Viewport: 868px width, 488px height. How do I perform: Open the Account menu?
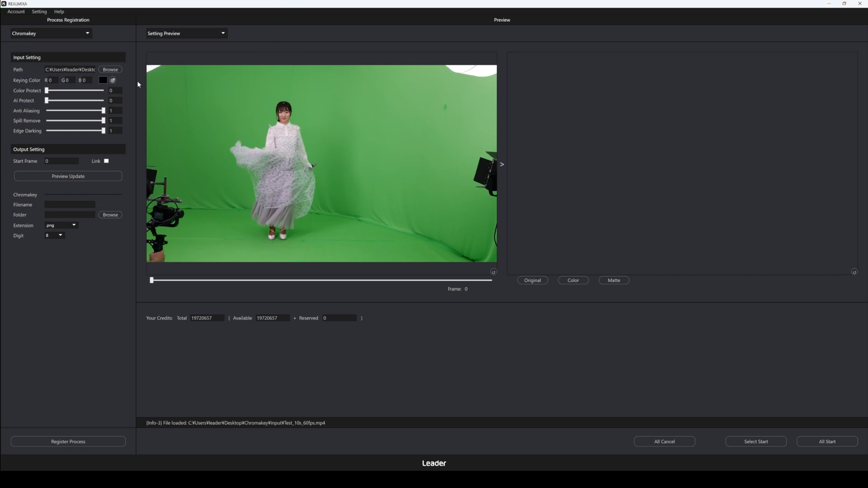coord(16,12)
